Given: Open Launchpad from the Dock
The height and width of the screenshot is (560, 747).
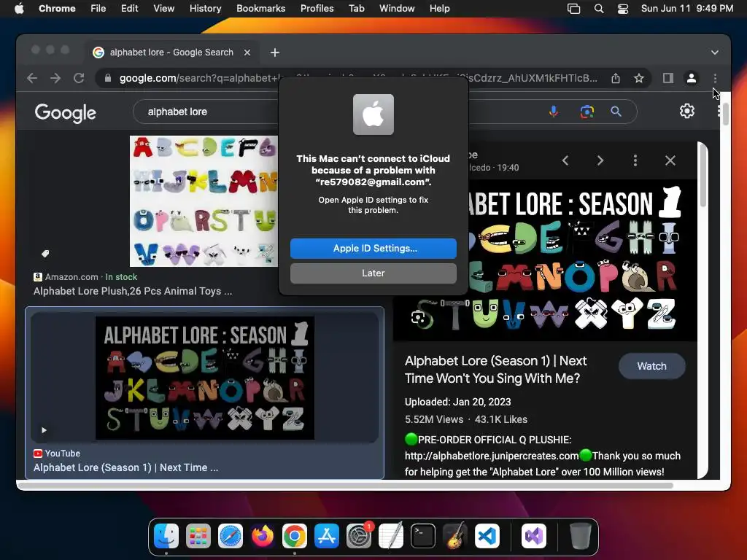Looking at the screenshot, I should [x=198, y=536].
